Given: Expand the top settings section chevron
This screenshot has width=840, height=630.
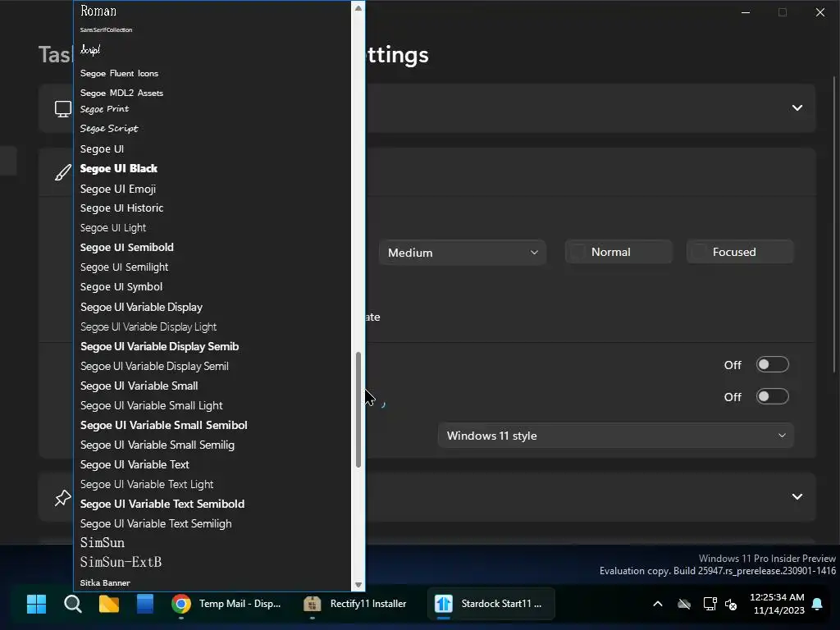Looking at the screenshot, I should pyautogui.click(x=797, y=107).
